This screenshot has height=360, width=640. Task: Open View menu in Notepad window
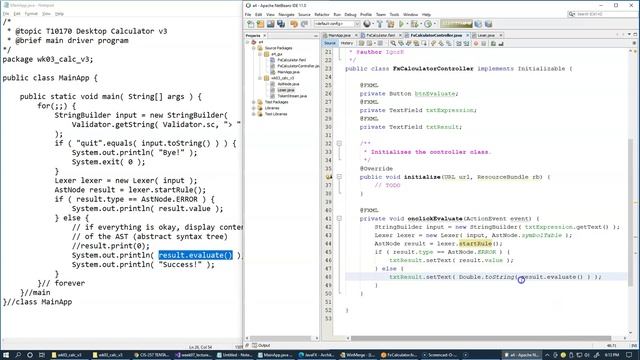coord(47,14)
